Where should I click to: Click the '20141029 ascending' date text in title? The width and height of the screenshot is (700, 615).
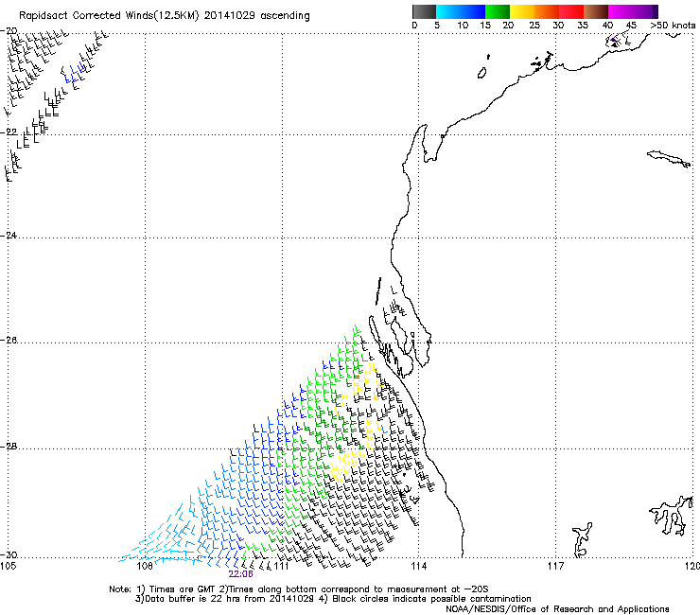click(256, 16)
